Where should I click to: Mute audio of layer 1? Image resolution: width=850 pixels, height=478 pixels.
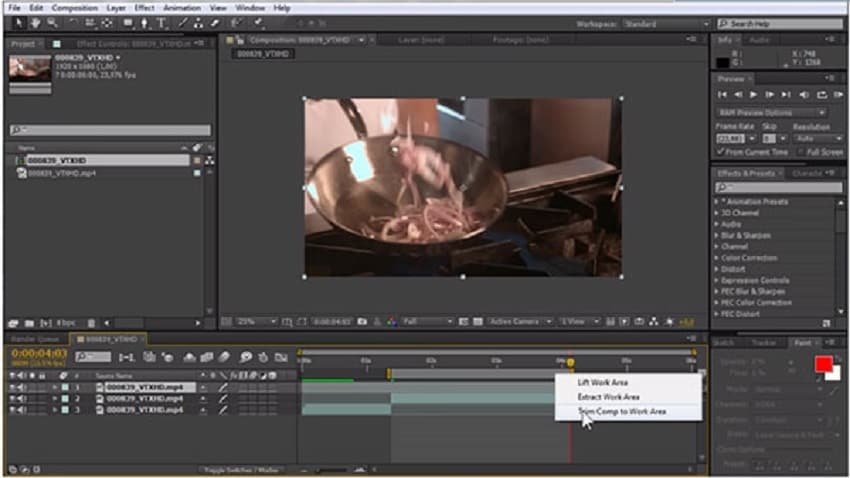(22, 387)
